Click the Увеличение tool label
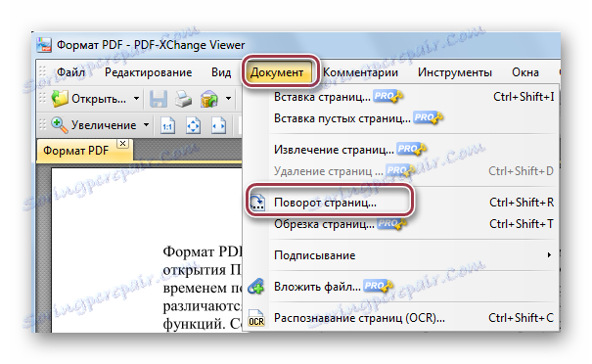 coord(104,125)
